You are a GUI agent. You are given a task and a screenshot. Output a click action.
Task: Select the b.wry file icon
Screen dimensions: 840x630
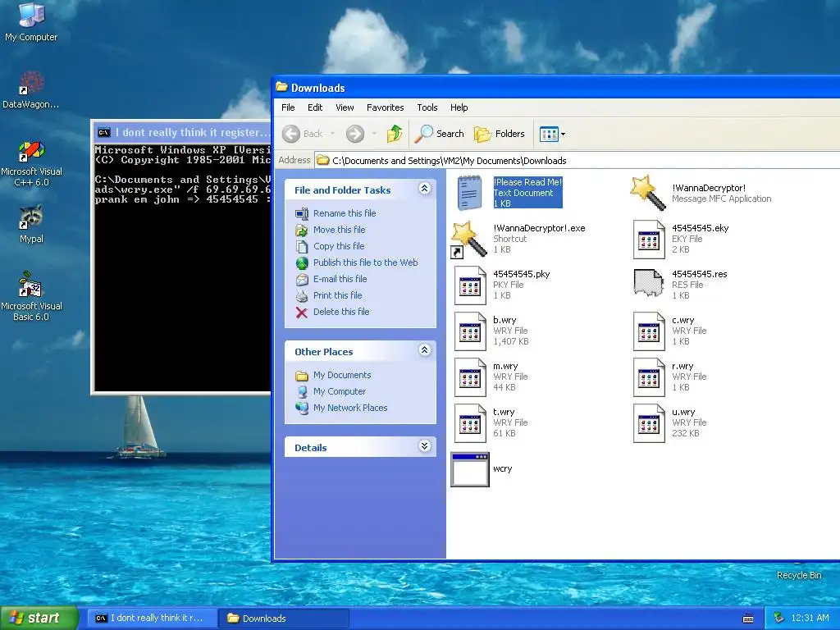coord(470,331)
